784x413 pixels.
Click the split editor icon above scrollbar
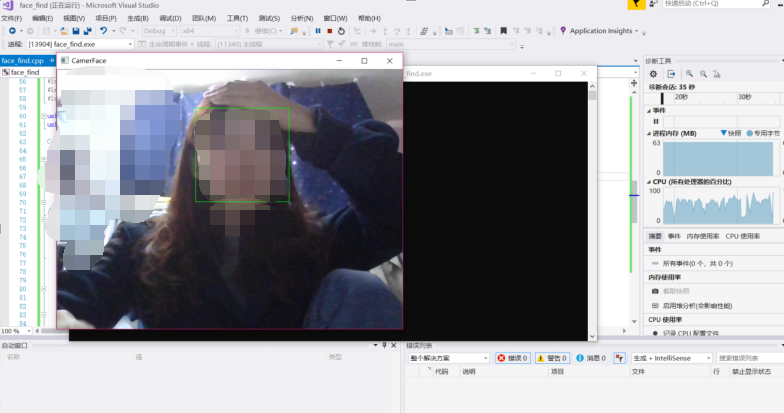tap(634, 83)
